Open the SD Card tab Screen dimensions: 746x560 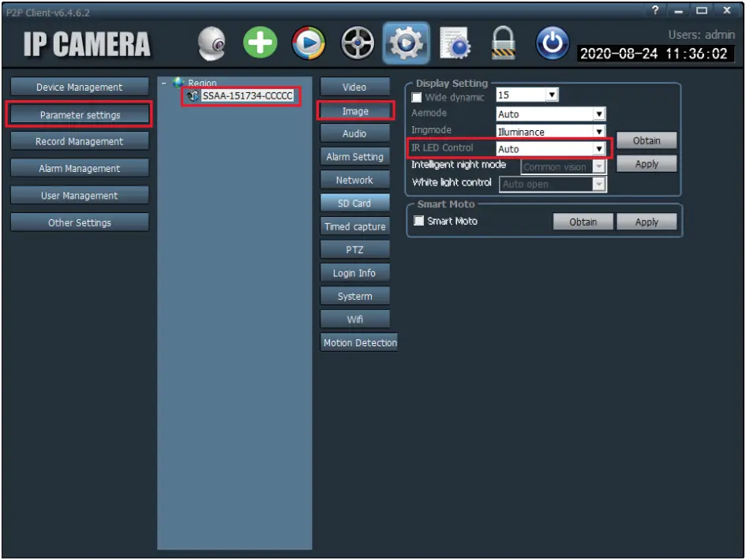click(355, 203)
